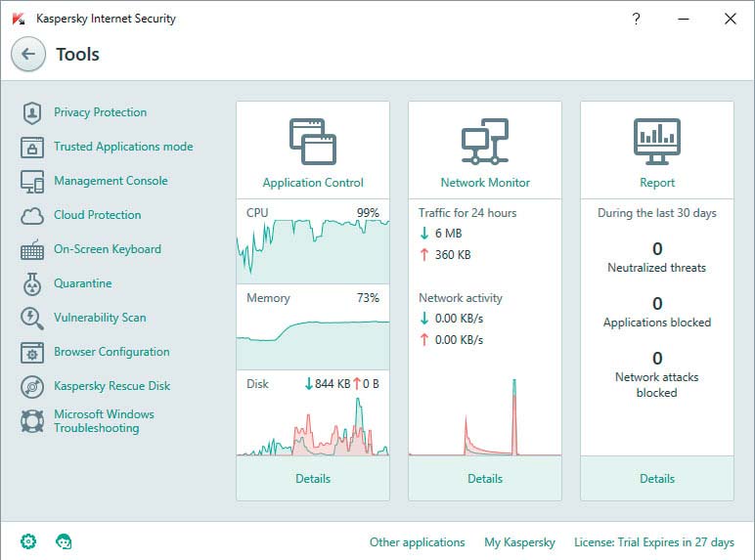Open Details under Network Monitor

(485, 479)
